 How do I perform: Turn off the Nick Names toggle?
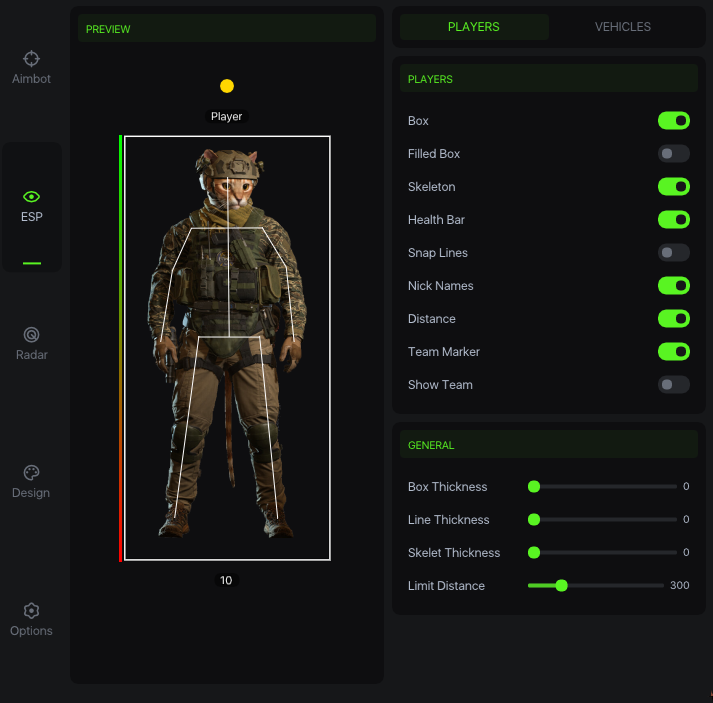click(x=673, y=286)
